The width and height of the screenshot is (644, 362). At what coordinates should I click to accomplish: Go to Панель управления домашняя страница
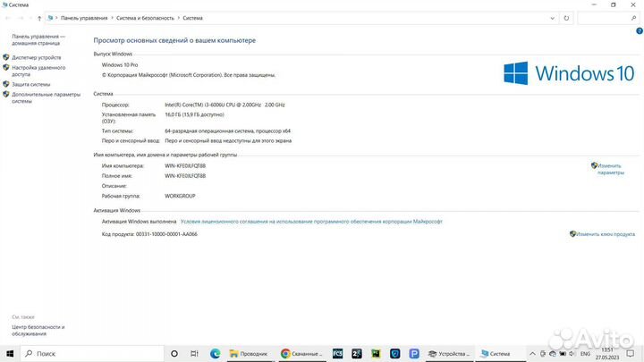pos(38,40)
